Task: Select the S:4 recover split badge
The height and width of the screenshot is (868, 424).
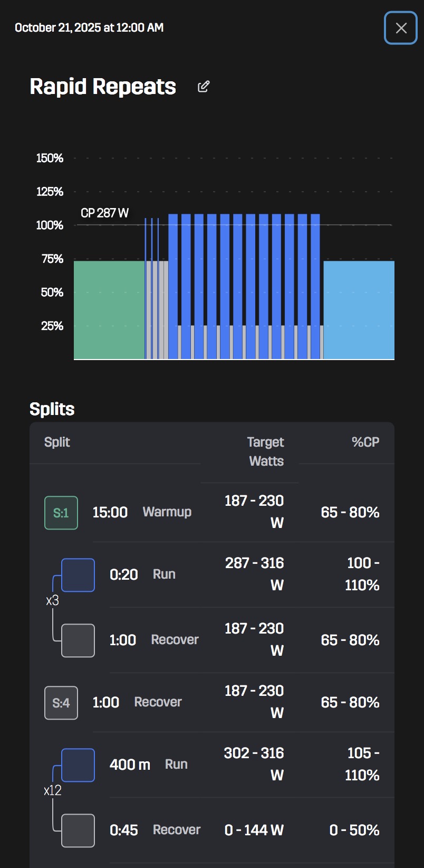Action: (x=61, y=703)
